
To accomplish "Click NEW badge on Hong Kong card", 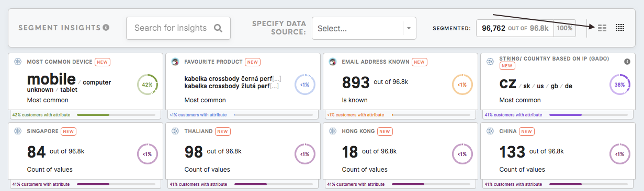I will coord(385,132).
